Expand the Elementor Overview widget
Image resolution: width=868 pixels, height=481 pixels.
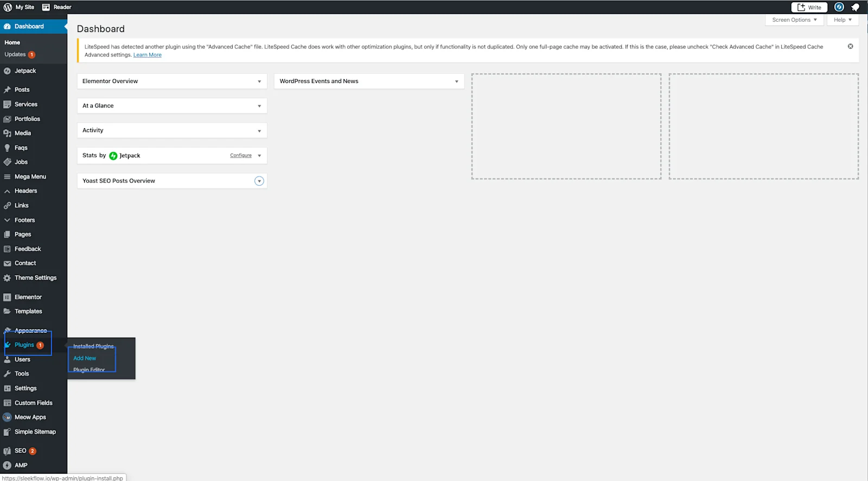pyautogui.click(x=259, y=81)
